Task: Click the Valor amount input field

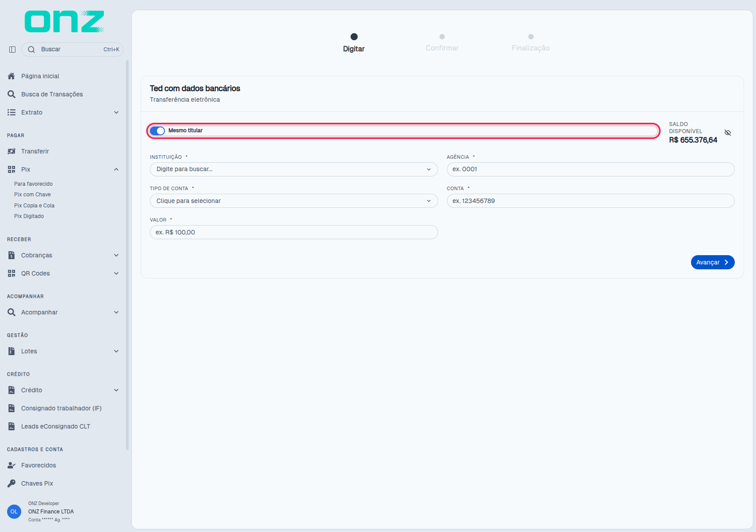Action: (294, 232)
